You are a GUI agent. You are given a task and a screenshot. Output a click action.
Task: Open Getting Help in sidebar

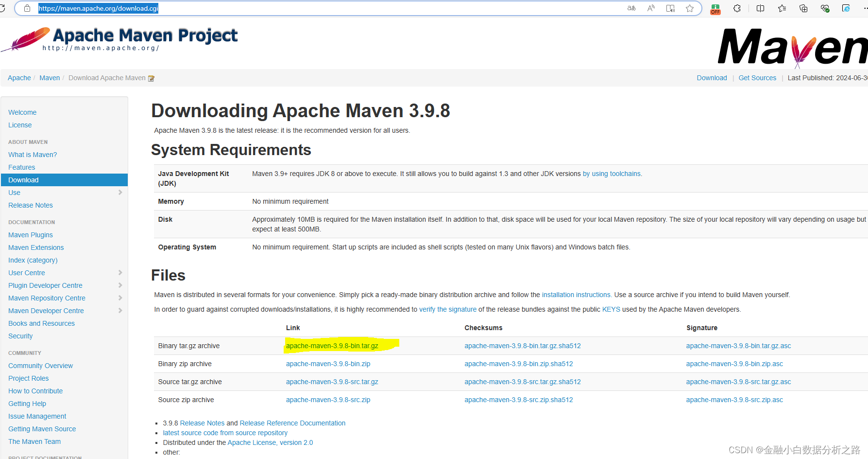tap(27, 404)
